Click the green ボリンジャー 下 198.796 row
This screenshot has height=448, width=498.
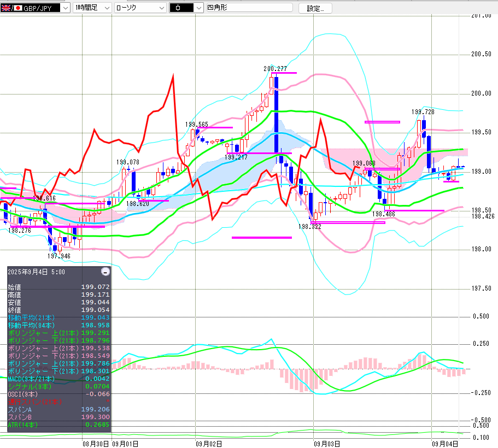tap(58, 340)
